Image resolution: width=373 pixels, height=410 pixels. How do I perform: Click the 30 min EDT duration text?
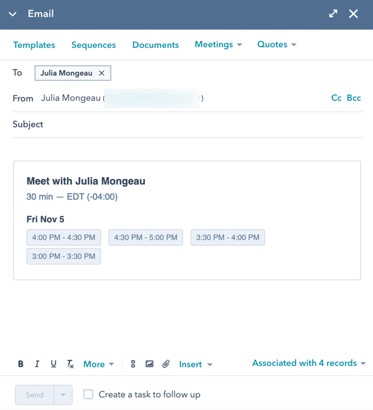pyautogui.click(x=72, y=197)
